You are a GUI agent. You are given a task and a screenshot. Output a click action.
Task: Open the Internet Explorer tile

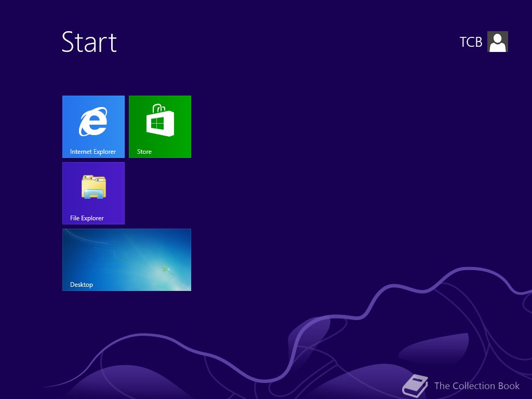coord(94,127)
